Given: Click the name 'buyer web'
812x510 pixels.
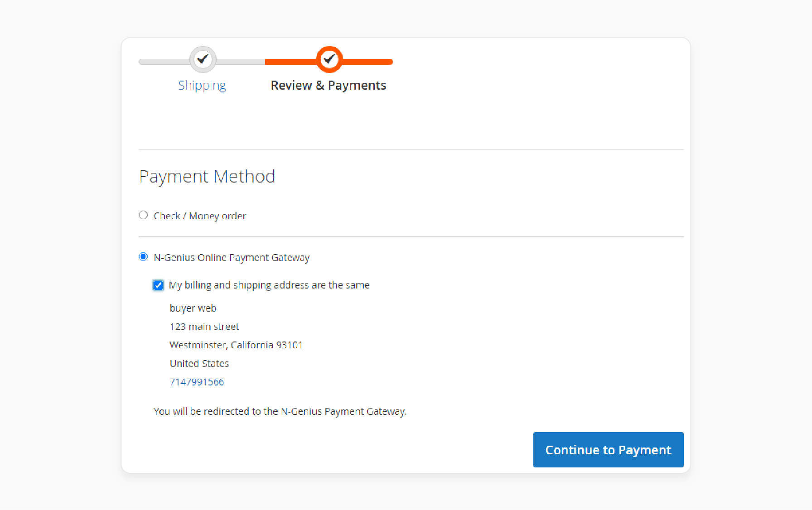Looking at the screenshot, I should tap(193, 308).
